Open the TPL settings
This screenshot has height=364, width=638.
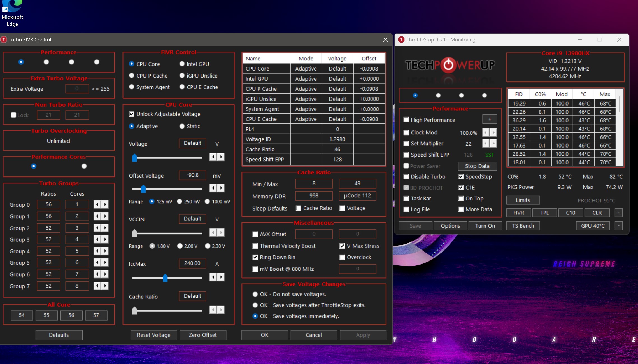pos(544,213)
